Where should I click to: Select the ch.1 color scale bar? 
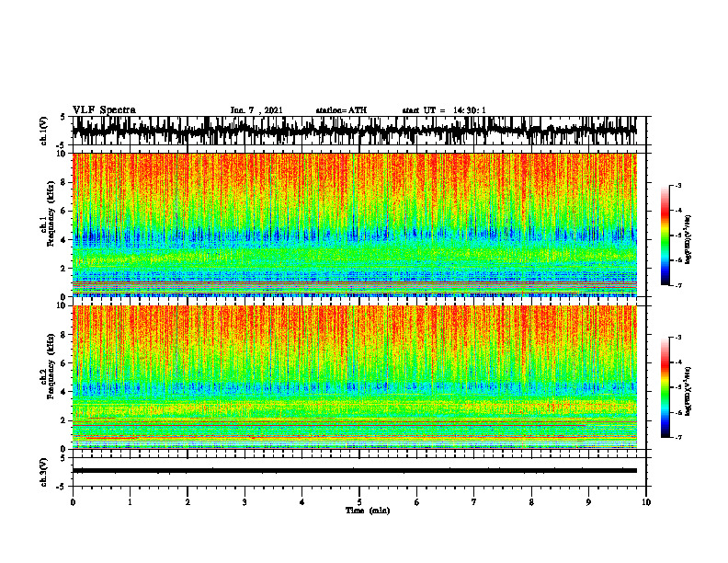665,236
